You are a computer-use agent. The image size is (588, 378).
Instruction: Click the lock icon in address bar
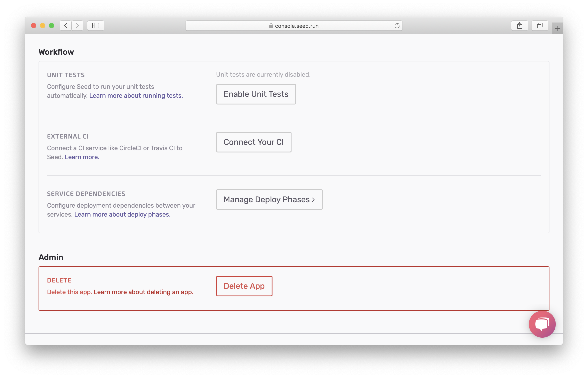271,26
